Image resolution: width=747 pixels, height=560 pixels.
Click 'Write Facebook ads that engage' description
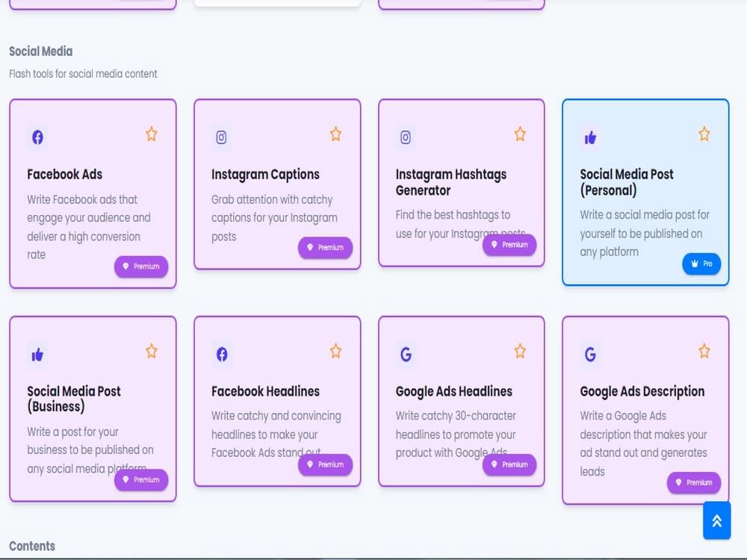pos(89,227)
